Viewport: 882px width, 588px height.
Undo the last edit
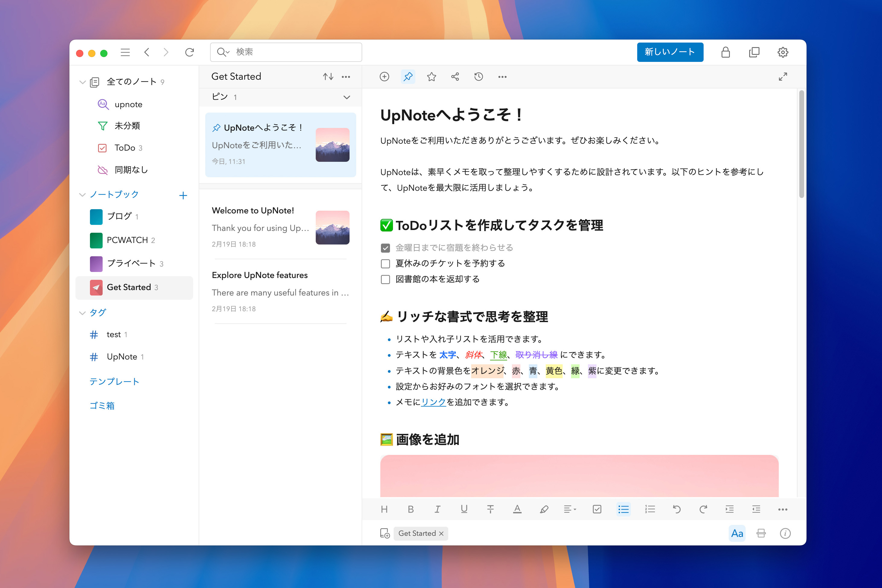pyautogui.click(x=676, y=509)
